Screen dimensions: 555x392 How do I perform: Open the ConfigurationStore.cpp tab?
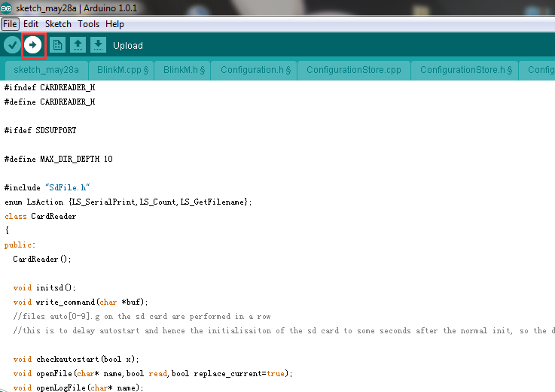pyautogui.click(x=354, y=70)
